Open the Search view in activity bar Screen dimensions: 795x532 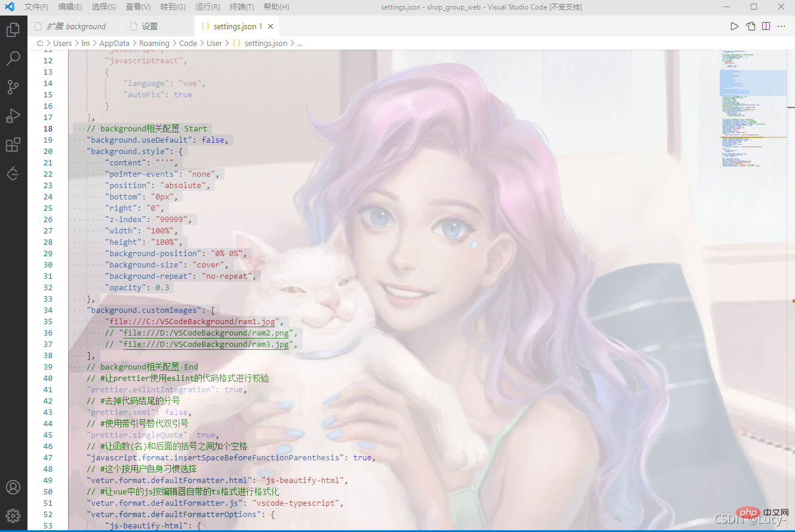[x=13, y=59]
